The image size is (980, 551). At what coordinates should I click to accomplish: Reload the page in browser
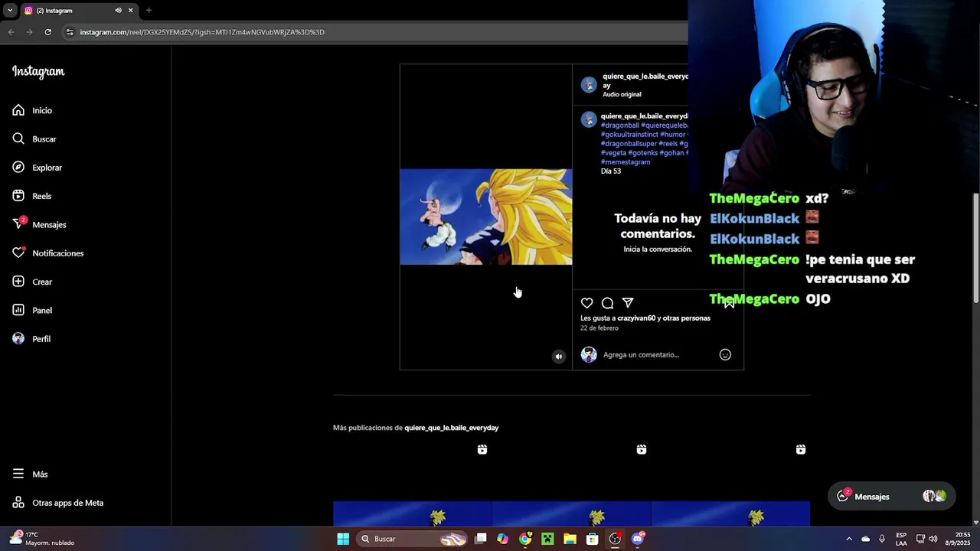tap(47, 32)
